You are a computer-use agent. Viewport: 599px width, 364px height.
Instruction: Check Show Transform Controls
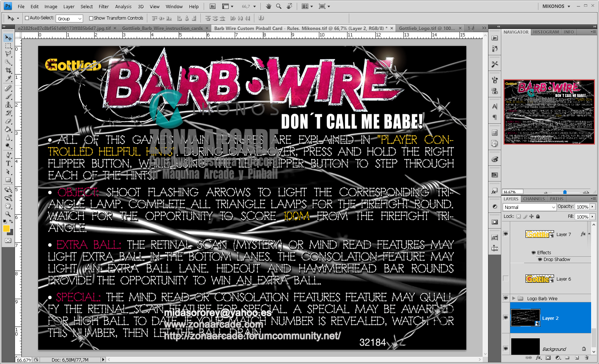(91, 18)
